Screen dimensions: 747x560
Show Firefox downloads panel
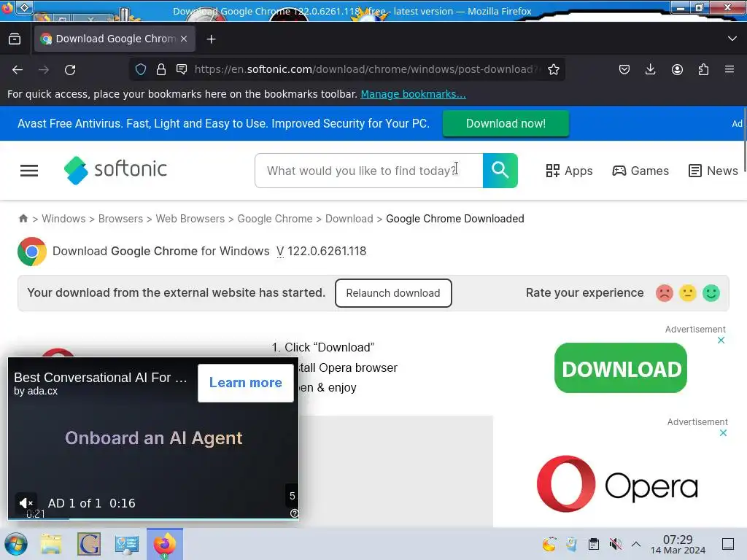(x=650, y=69)
